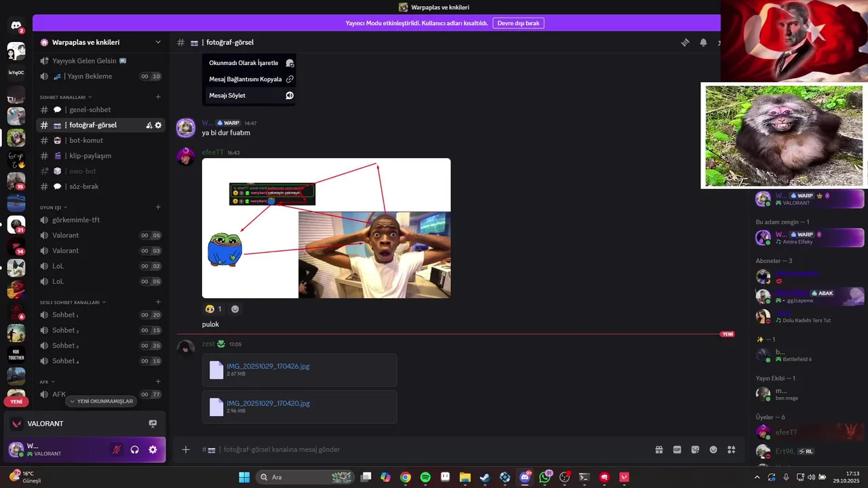868x488 pixels.
Task: Open the gift icon in message bar
Action: click(658, 449)
